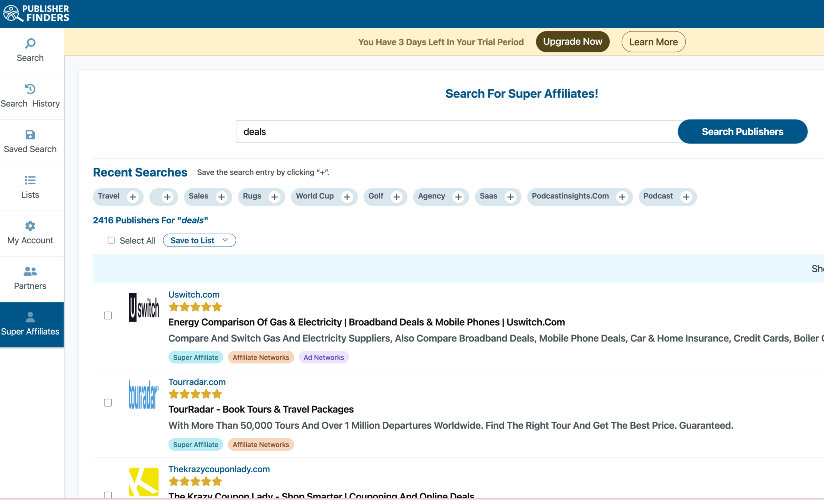Save the Golf search with plus
824x500 pixels.
tap(396, 197)
